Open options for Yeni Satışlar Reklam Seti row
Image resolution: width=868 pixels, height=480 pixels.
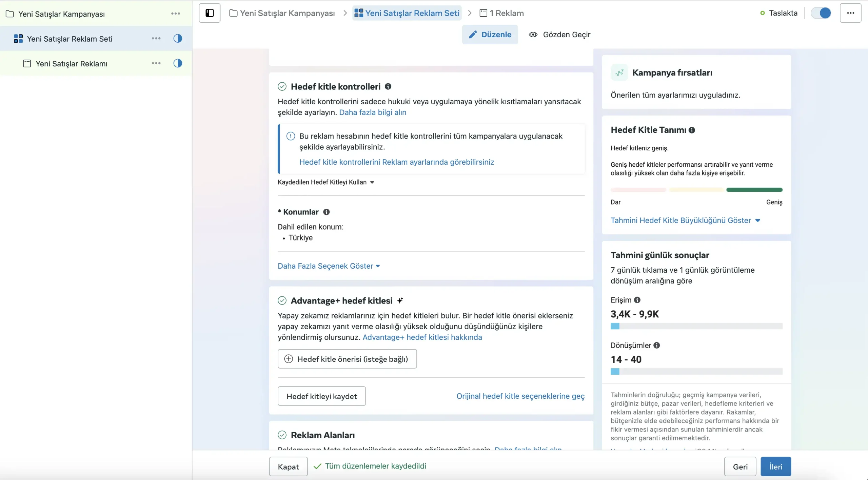click(156, 39)
